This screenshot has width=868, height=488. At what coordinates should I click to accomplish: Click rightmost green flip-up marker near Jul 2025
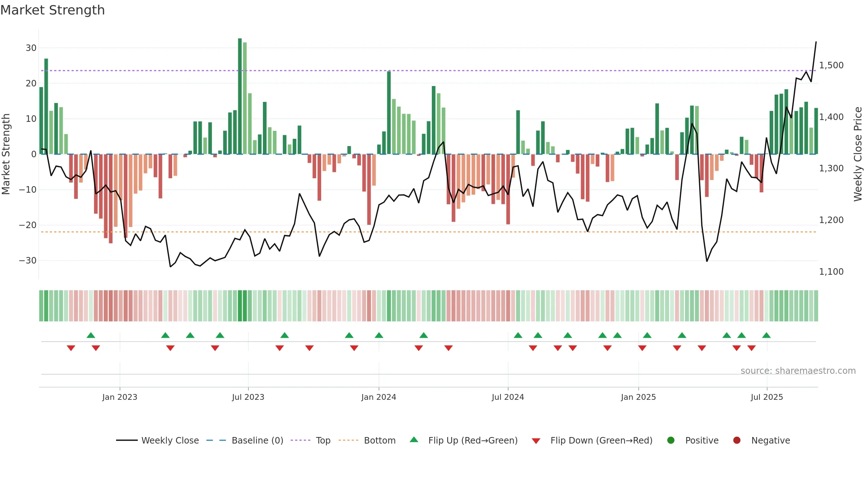(766, 335)
